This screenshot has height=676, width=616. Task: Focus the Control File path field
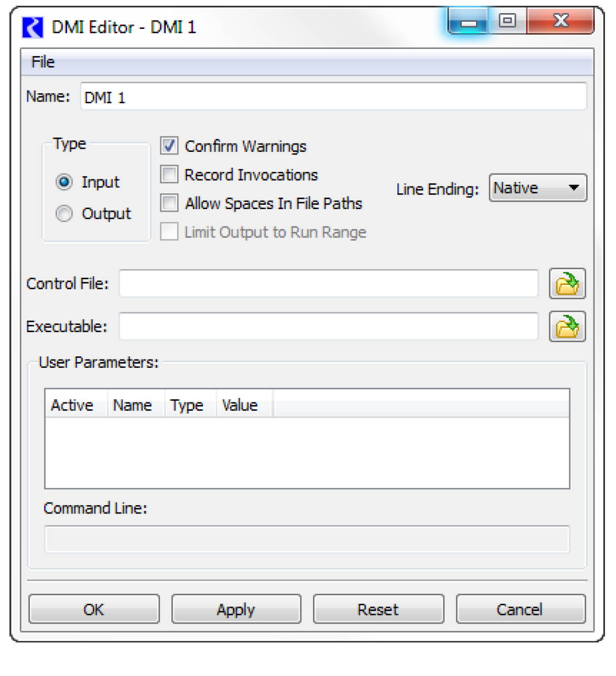point(328,284)
